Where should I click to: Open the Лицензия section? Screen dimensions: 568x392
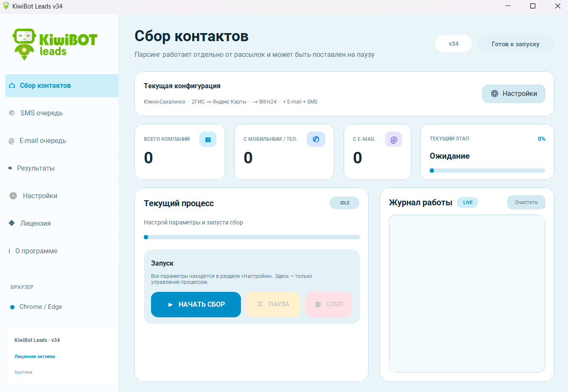(62, 224)
